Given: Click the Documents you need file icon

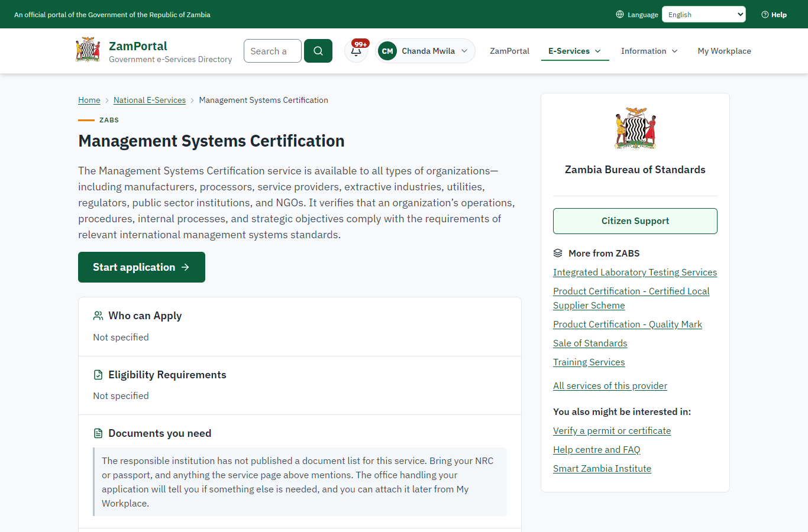Looking at the screenshot, I should pos(98,433).
